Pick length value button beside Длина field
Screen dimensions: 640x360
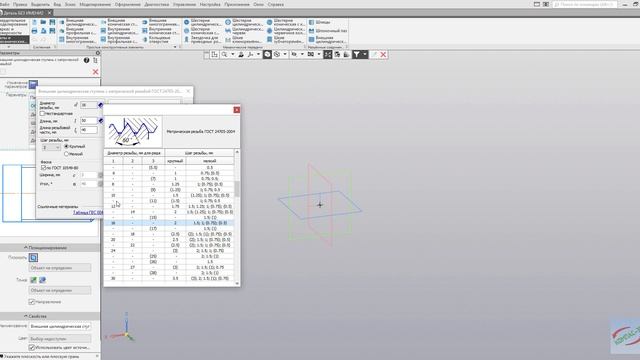coord(100,121)
